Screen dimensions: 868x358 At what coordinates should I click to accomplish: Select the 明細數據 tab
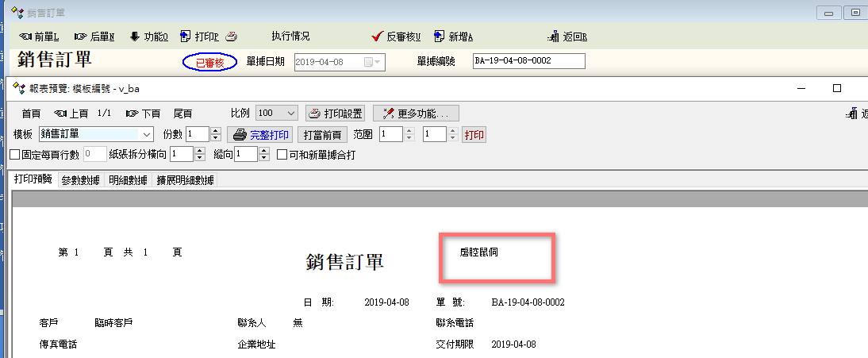[x=128, y=180]
